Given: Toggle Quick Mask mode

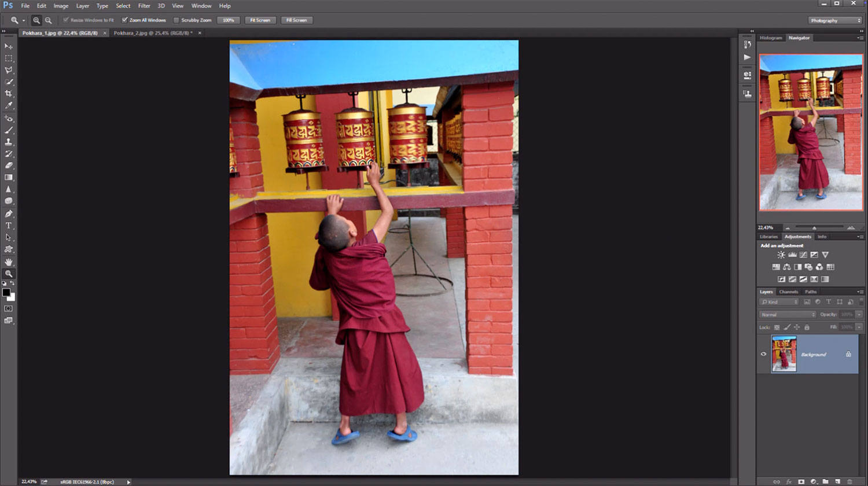Looking at the screenshot, I should point(9,309).
